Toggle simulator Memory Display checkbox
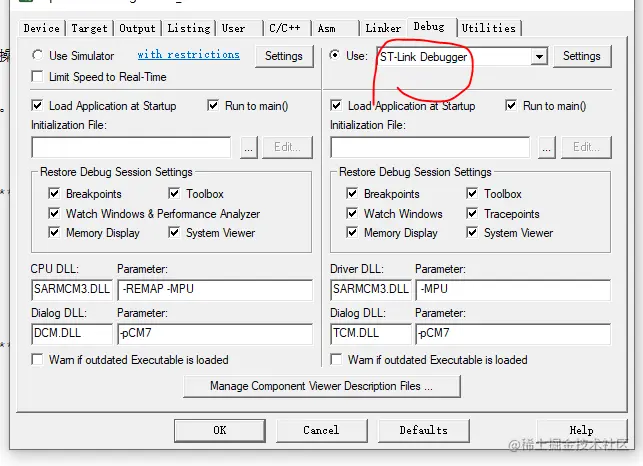Image resolution: width=643 pixels, height=466 pixels. click(54, 233)
